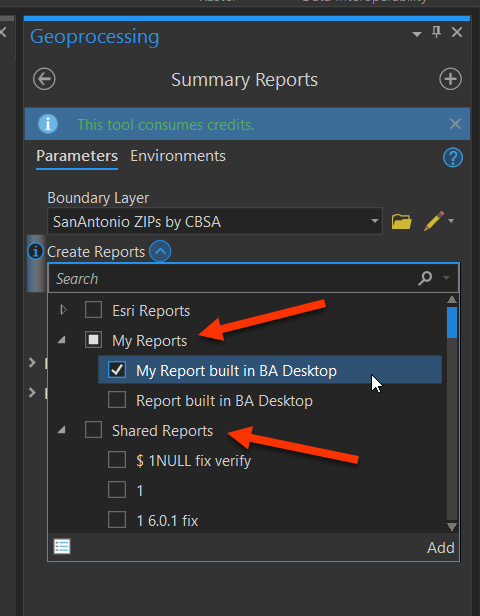Screen dimensions: 480x616
Task: Open the search options dropdown arrow
Action: pos(446,278)
